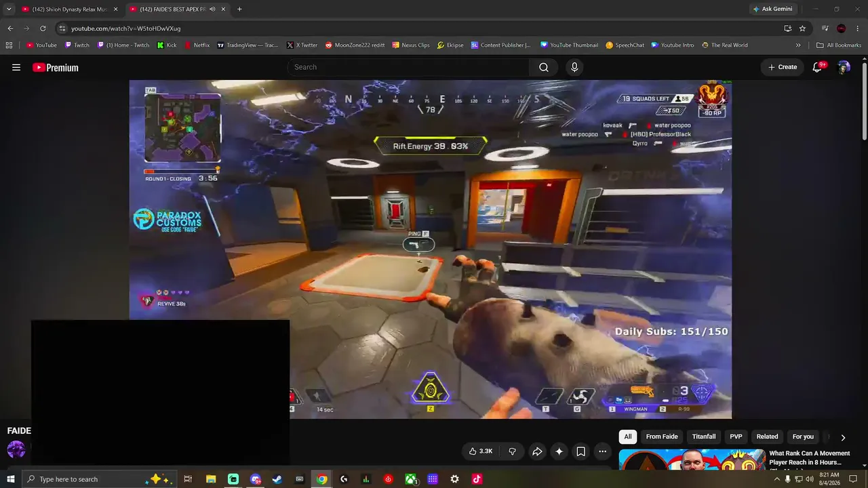Image resolution: width=868 pixels, height=488 pixels.
Task: Select the PVP filter chip
Action: 736,436
